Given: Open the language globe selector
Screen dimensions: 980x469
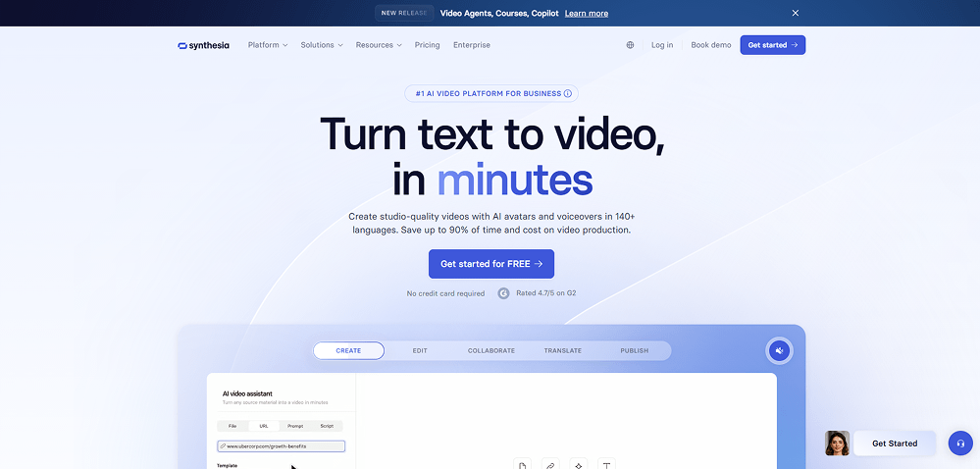Looking at the screenshot, I should pos(630,45).
